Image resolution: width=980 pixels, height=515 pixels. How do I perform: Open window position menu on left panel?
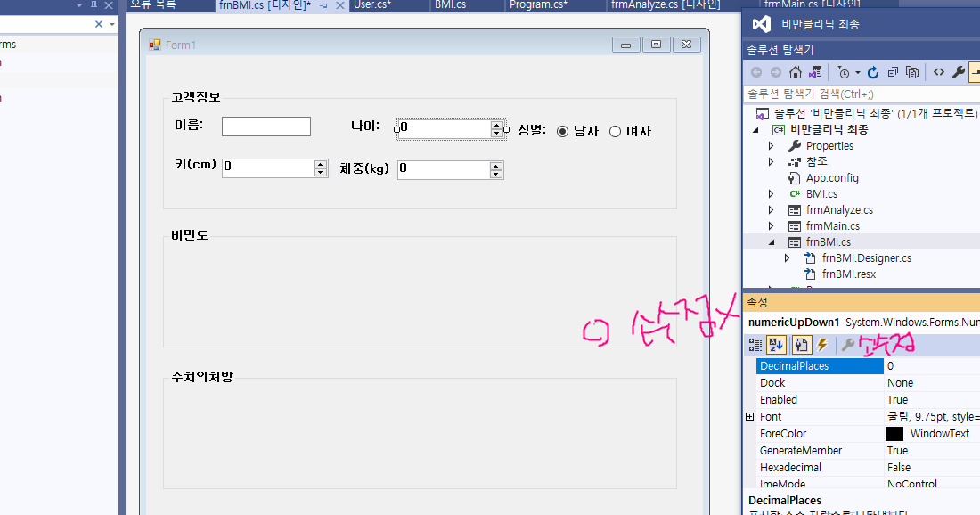coord(79,5)
